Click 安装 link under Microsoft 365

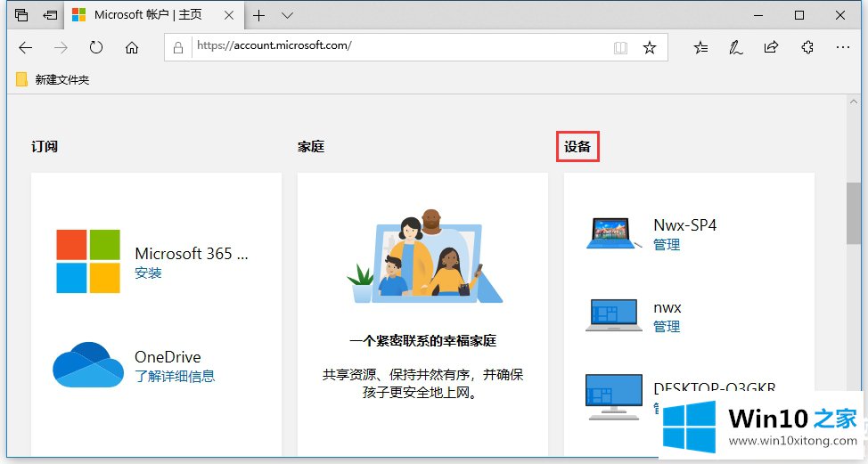(148, 273)
